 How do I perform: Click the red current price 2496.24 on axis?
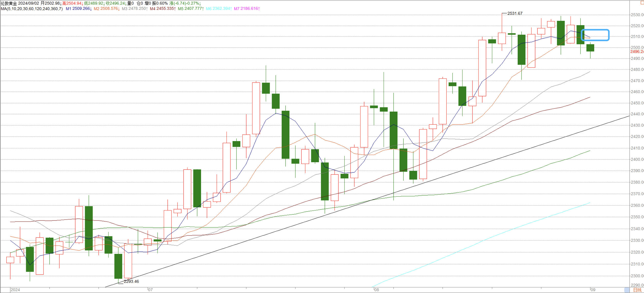point(637,52)
